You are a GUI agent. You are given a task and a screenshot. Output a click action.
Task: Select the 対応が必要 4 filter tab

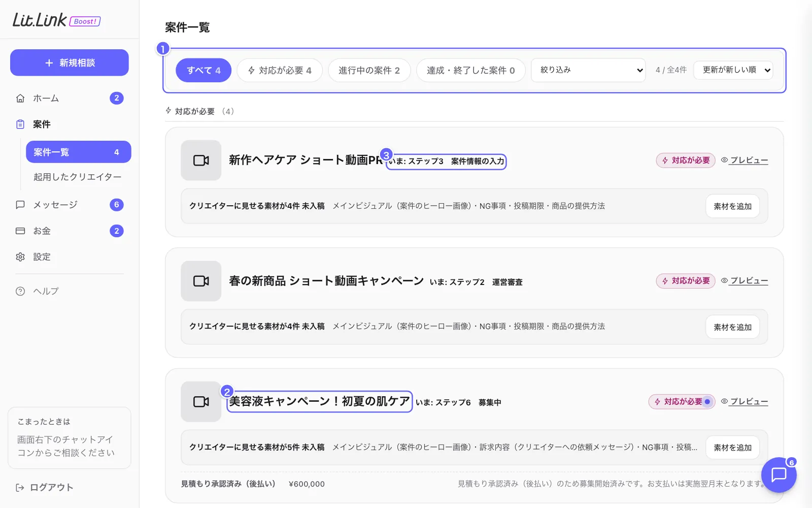click(x=280, y=70)
